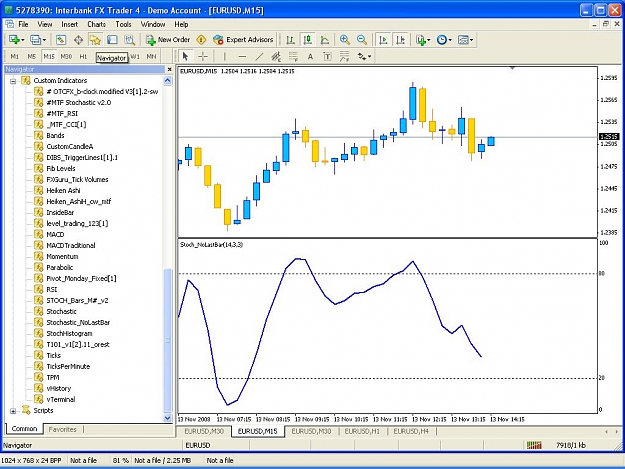
Task: Open the View menu
Action: 45,24
